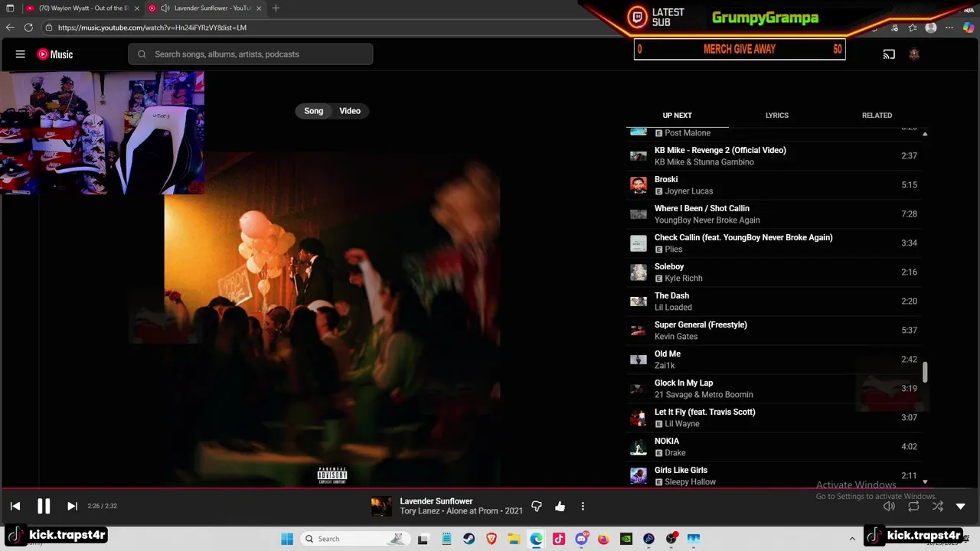Open the Tory Lanez artist link

(x=420, y=511)
